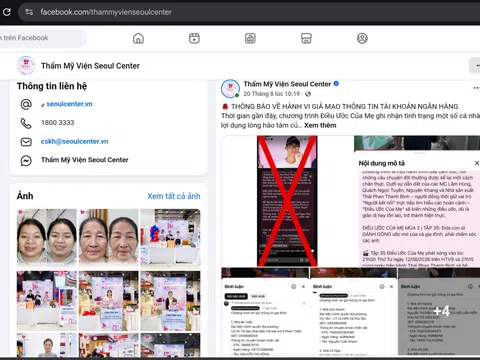Open third-row middle photo
480x360 pixels.
(x=108, y=345)
